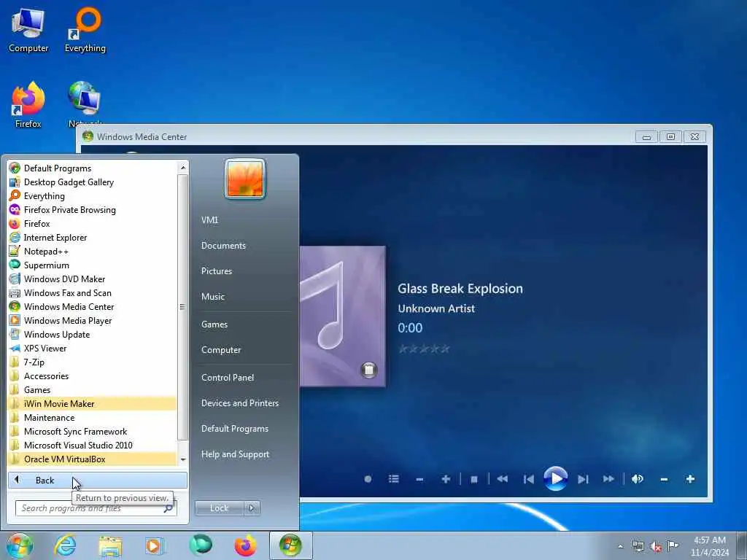Click Back to return to previous view
This screenshot has height=560, width=747.
point(98,480)
